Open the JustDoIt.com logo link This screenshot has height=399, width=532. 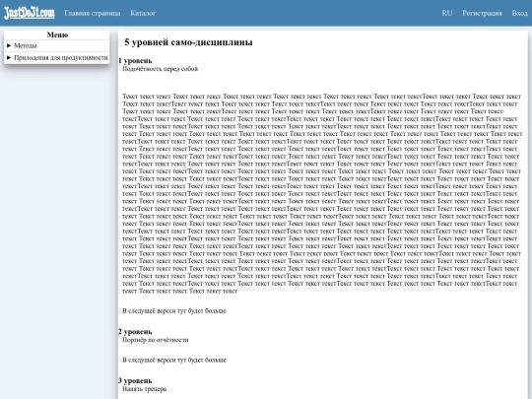point(30,13)
